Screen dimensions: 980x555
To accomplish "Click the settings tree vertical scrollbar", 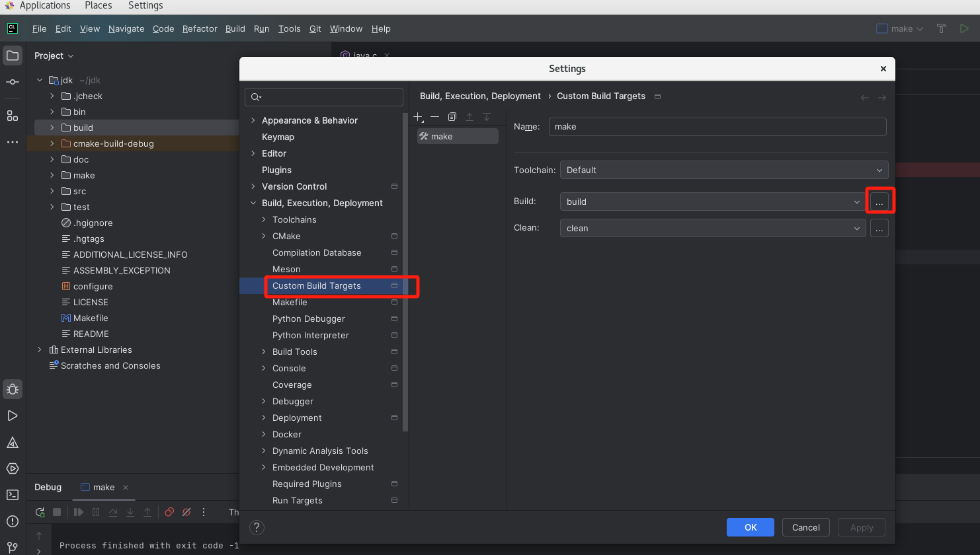I will coord(405,271).
